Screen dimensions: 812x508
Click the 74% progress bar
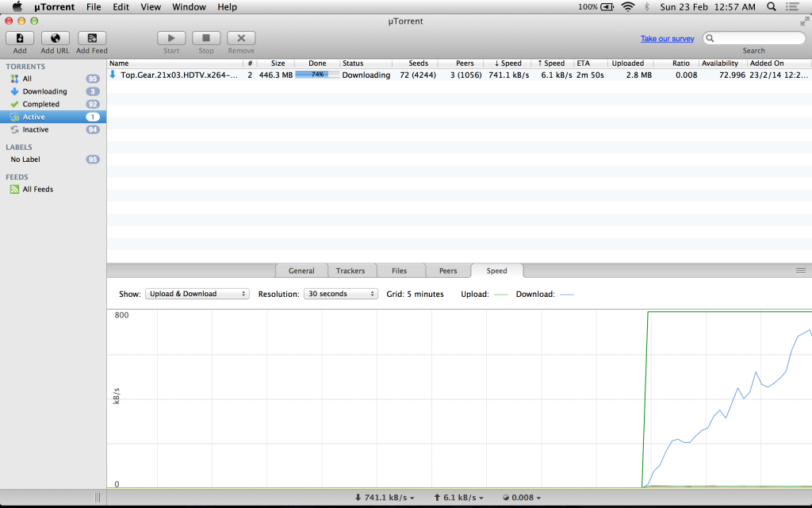317,75
